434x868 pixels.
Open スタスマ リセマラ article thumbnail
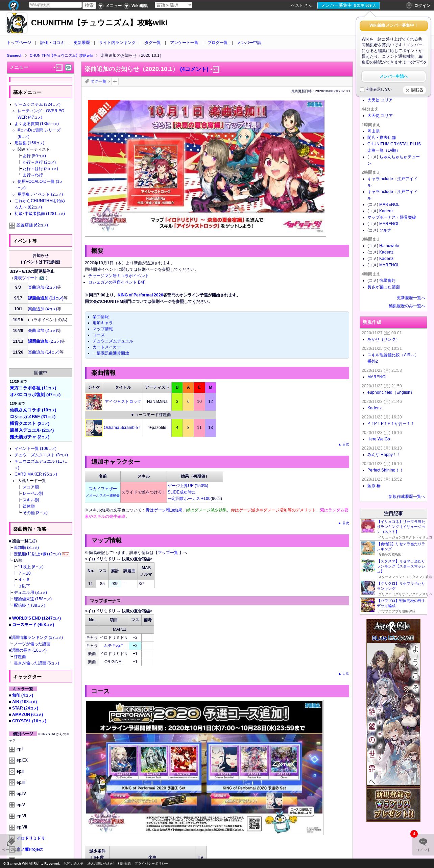coord(368,566)
